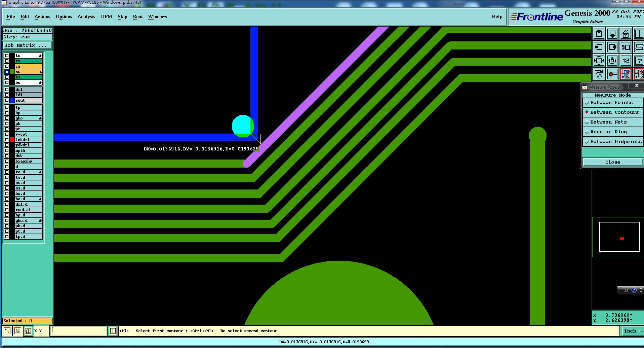Image resolution: width=644 pixels, height=348 pixels.
Task: Open the Step menu
Action: tap(122, 16)
